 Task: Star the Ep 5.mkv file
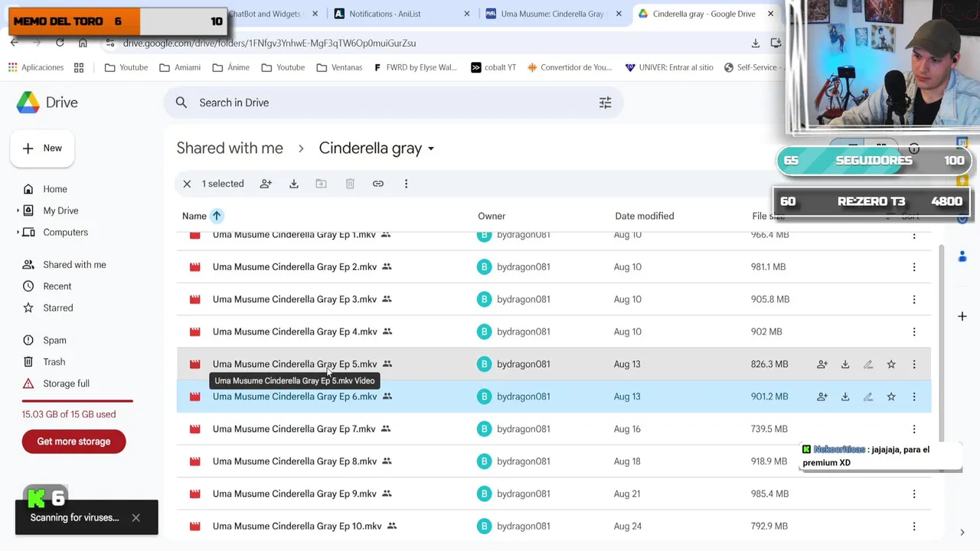point(891,364)
